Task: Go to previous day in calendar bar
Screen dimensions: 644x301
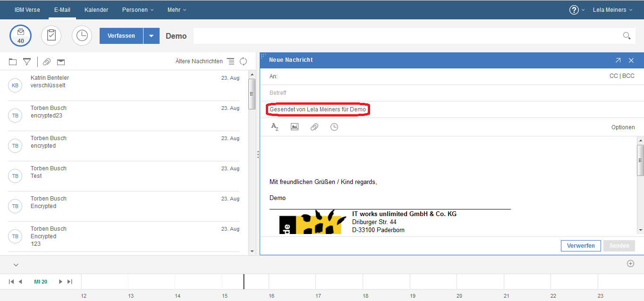Action: pyautogui.click(x=20, y=282)
